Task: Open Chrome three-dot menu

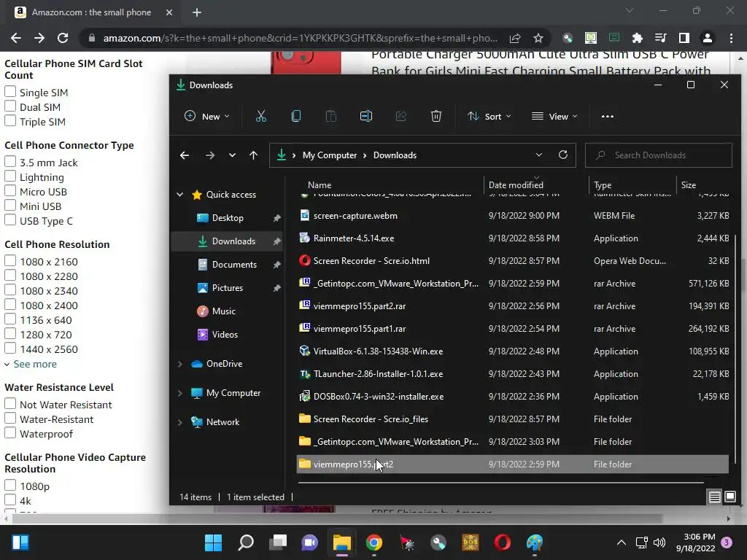Action: (x=731, y=38)
